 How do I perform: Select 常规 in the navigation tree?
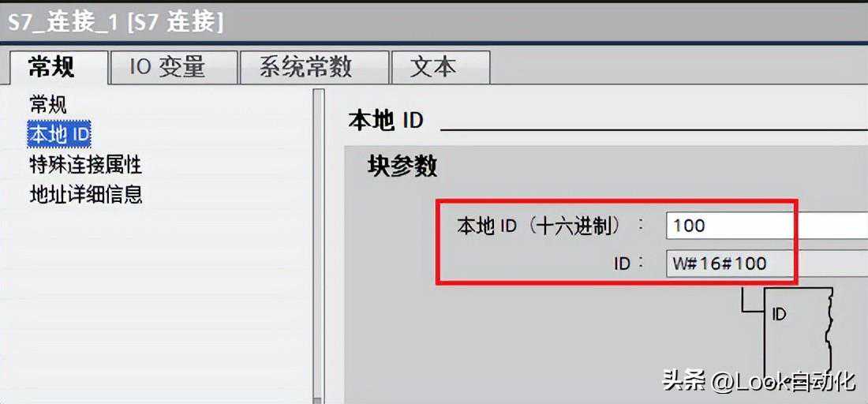[47, 104]
